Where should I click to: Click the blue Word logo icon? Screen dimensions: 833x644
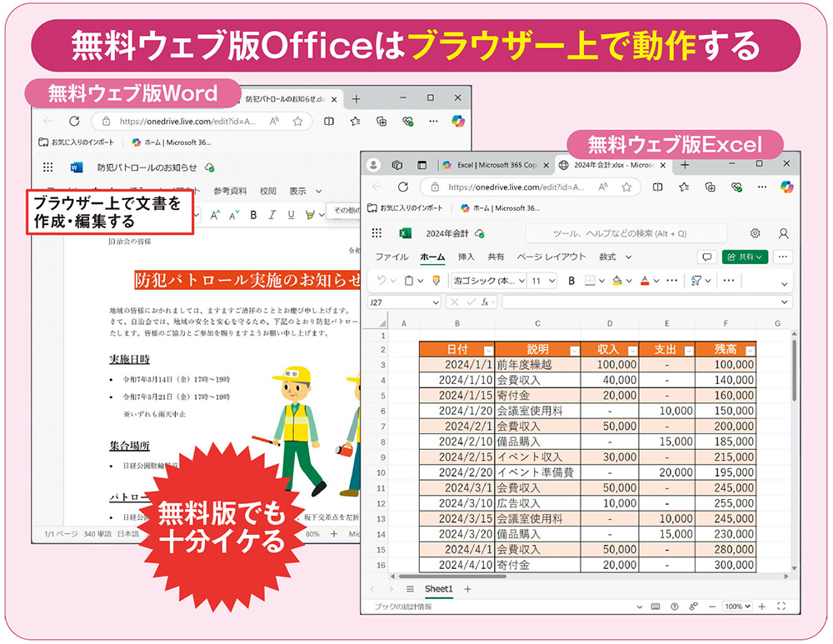click(x=77, y=167)
